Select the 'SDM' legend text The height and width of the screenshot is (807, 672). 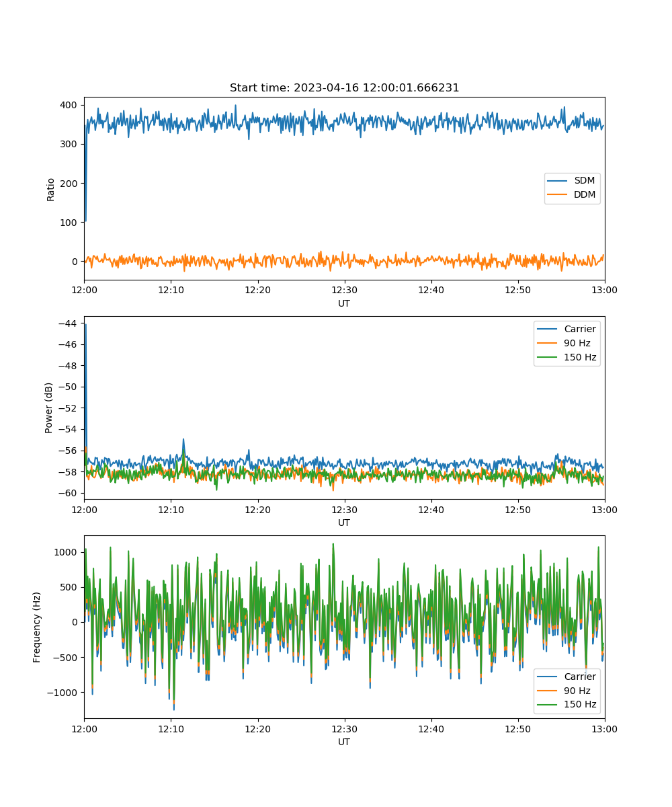[584, 181]
